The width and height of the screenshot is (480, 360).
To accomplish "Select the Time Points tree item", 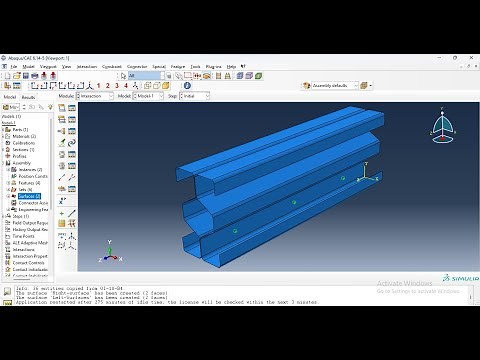I will click(x=23, y=236).
